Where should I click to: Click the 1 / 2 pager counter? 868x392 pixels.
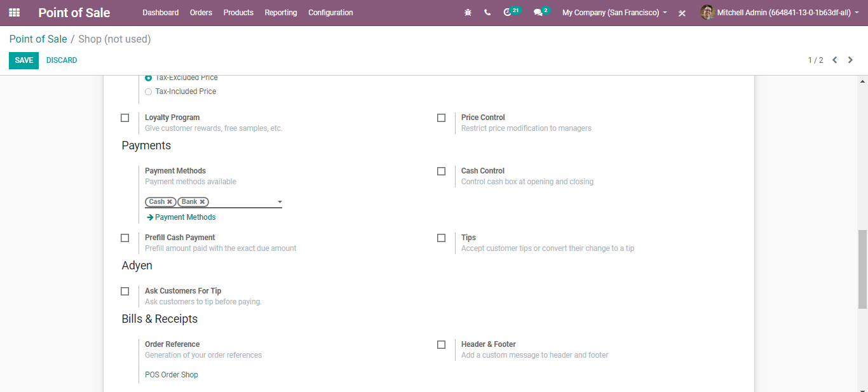point(815,60)
